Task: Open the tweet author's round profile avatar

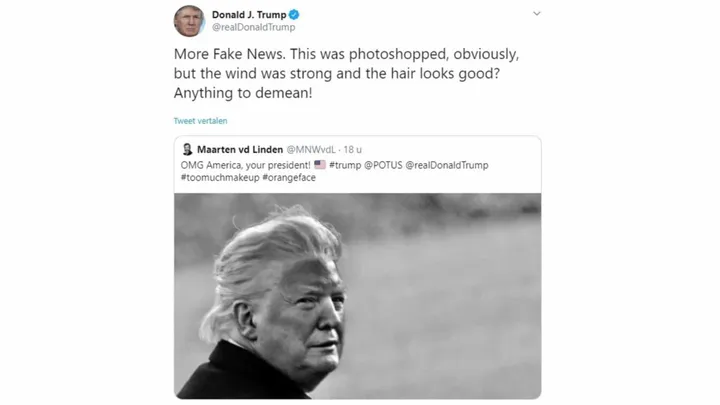Action: 189,21
